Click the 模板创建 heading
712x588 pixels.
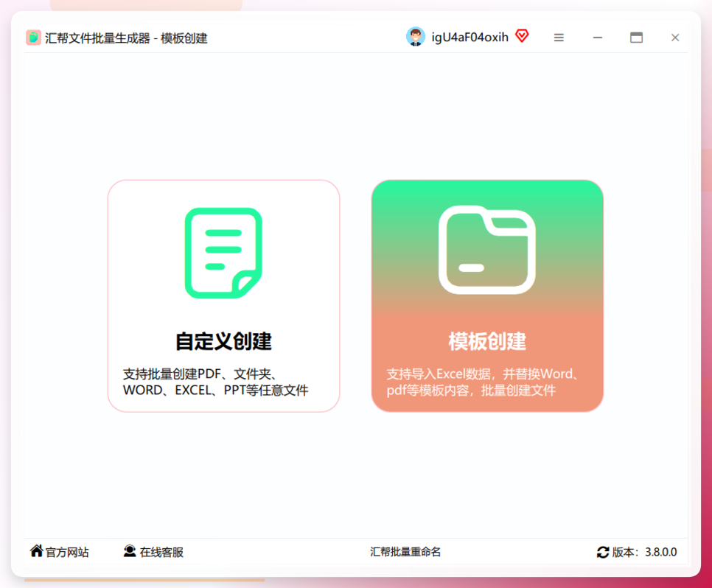coord(487,341)
